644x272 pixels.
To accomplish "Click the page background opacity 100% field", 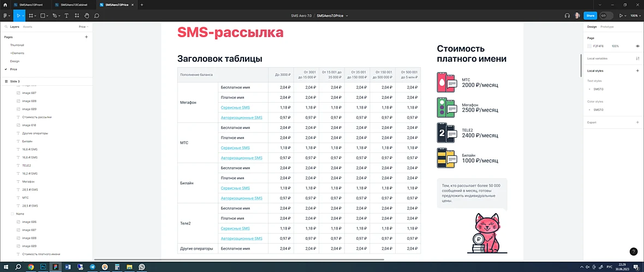I will 615,46.
